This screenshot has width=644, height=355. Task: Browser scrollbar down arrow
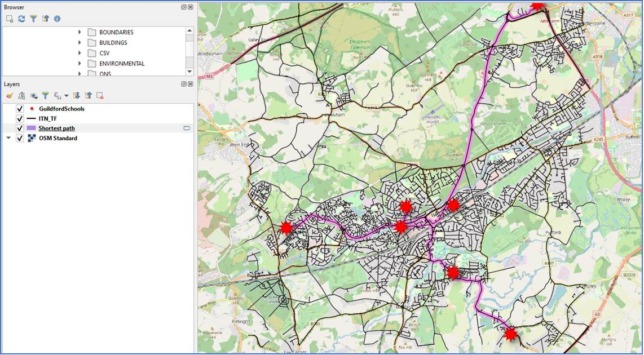point(189,72)
